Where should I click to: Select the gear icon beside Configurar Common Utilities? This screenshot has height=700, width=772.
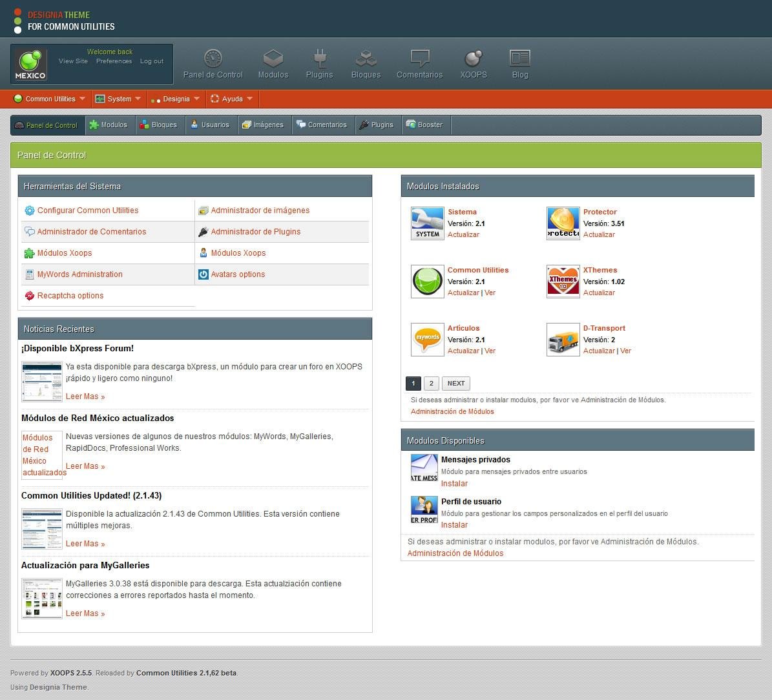pyautogui.click(x=29, y=211)
